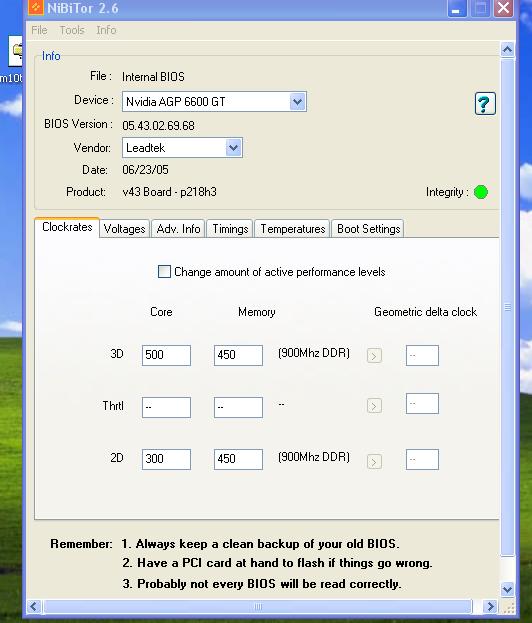
Task: Click the 2D Core clock field with 300
Action: [166, 459]
